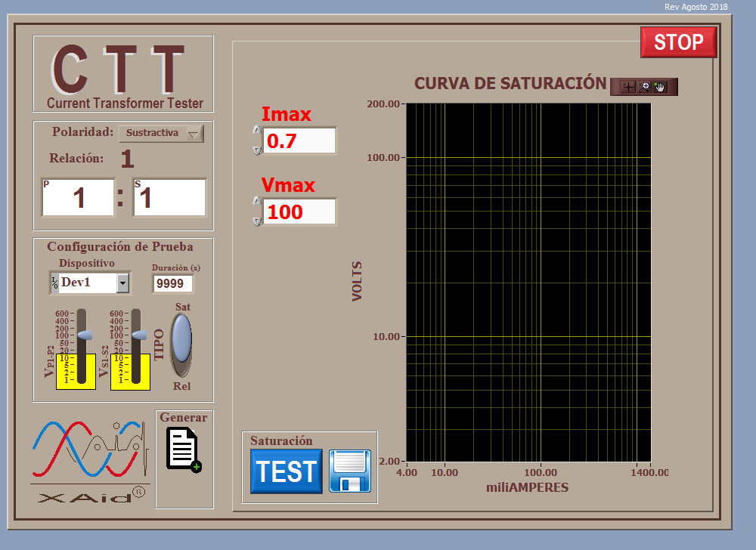The height and width of the screenshot is (550, 756).
Task: Click the primary P ratio input field
Action: tap(79, 198)
